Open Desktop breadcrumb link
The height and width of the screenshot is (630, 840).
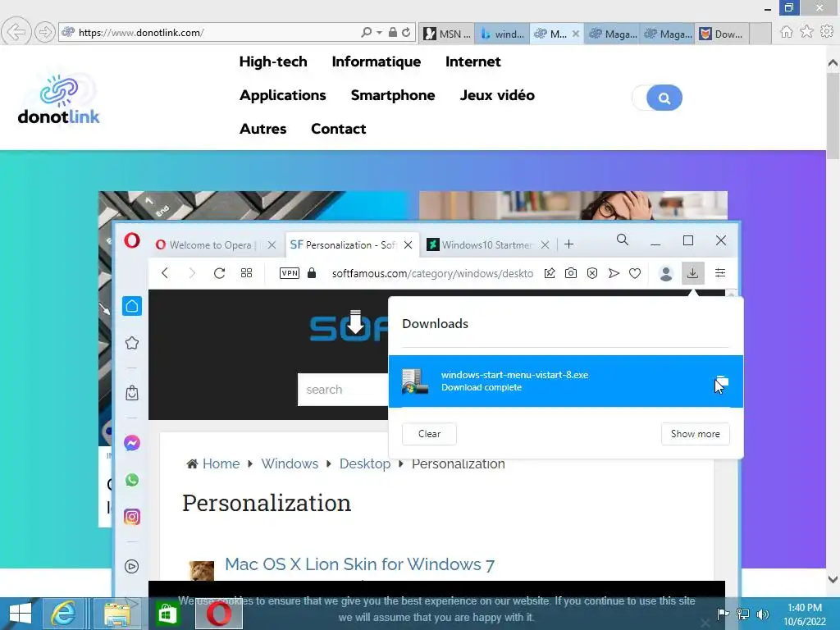tap(365, 463)
